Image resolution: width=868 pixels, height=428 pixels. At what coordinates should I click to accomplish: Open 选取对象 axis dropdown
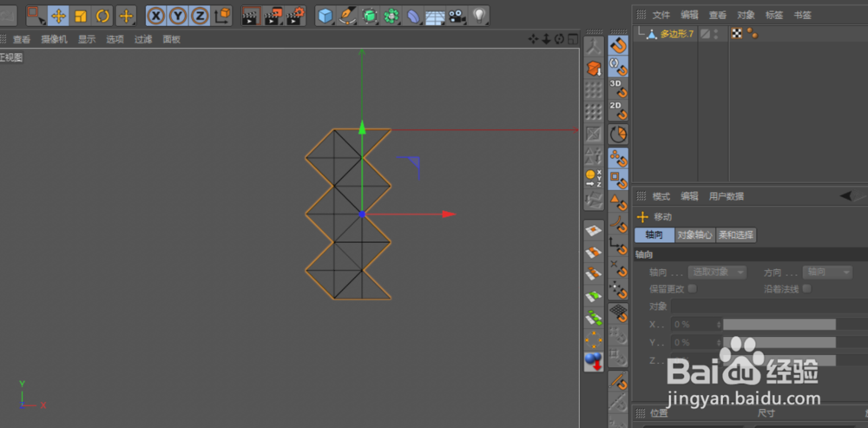pyautogui.click(x=717, y=272)
